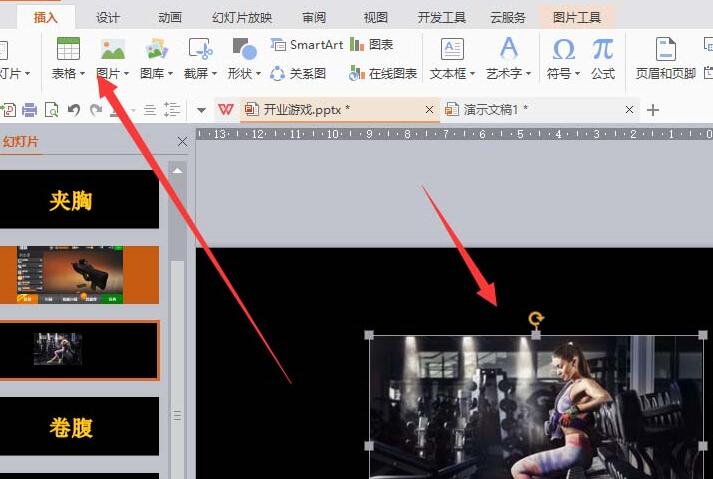The image size is (713, 479).
Task: Select the orange game screenshot slide thumbnail
Action: [x=79, y=275]
